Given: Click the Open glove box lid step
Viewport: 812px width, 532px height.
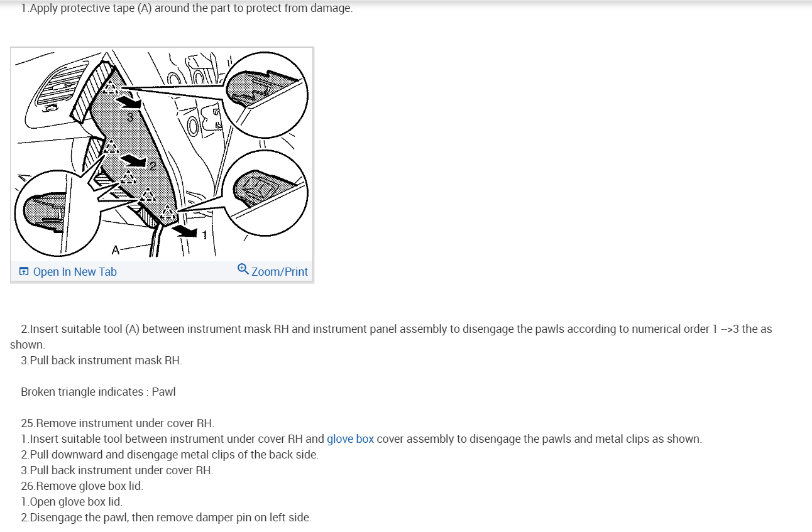Looking at the screenshot, I should (x=72, y=502).
